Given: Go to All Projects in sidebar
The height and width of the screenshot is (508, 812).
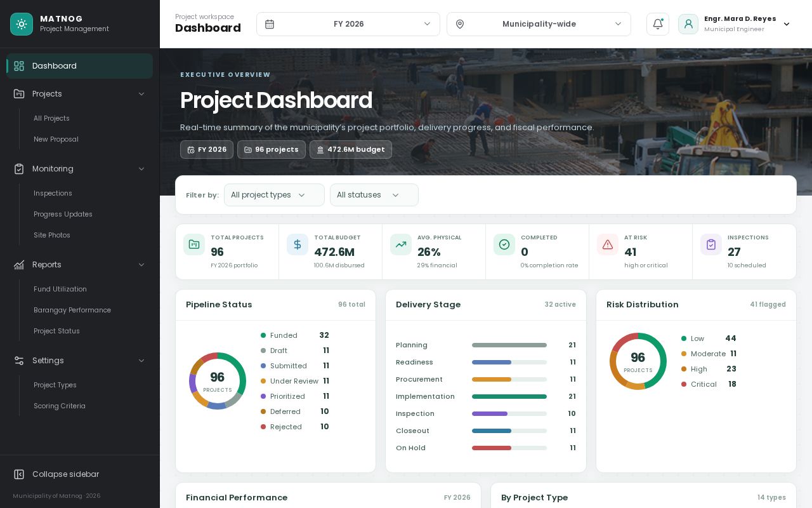Looking at the screenshot, I should click(51, 119).
